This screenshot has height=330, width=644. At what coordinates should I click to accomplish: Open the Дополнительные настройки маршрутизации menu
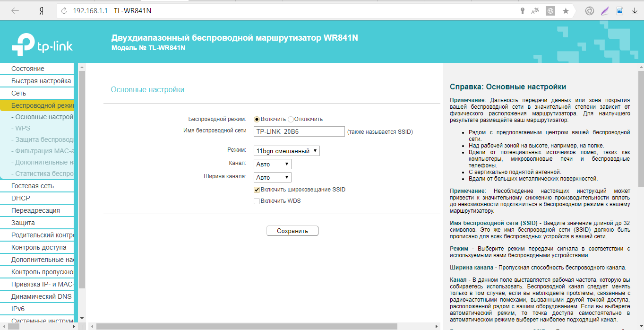point(37,260)
